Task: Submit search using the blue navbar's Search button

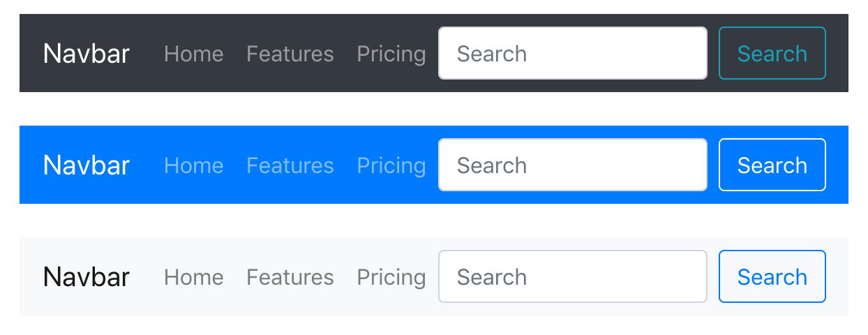Action: pyautogui.click(x=772, y=165)
